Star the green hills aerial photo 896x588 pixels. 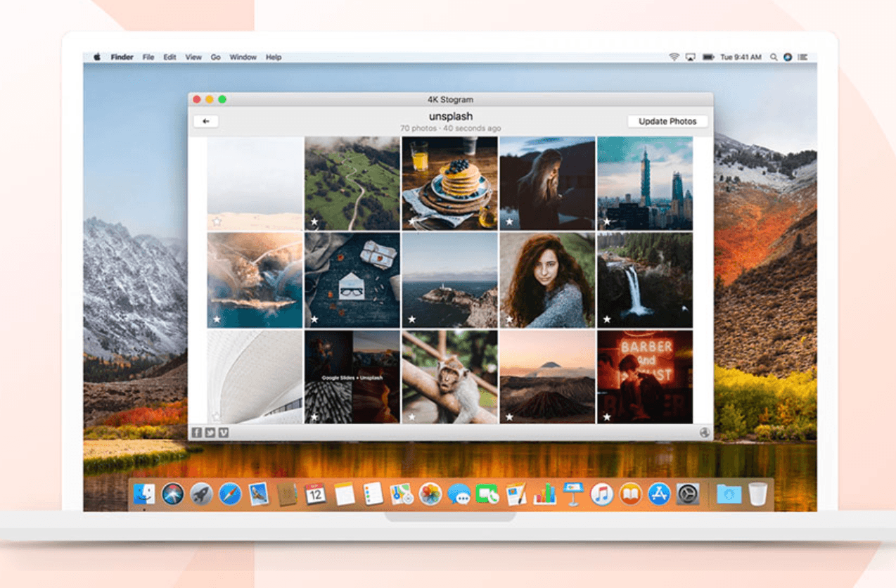click(x=314, y=222)
